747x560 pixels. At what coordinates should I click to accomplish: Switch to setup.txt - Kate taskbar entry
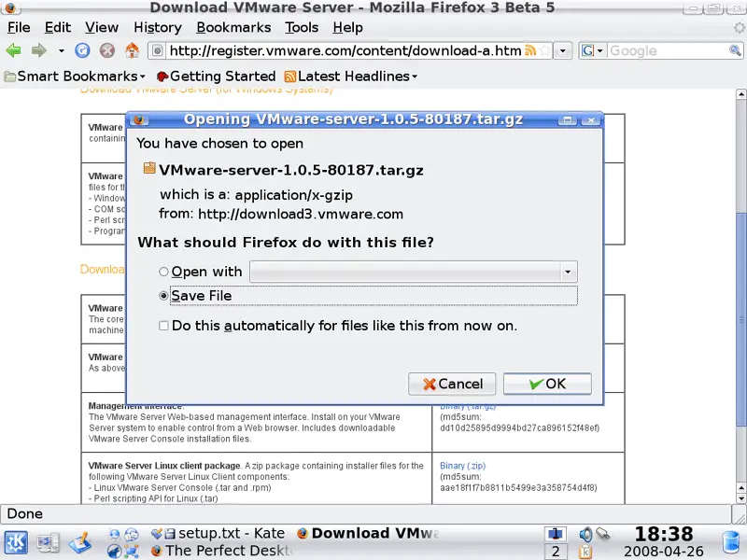pyautogui.click(x=218, y=533)
